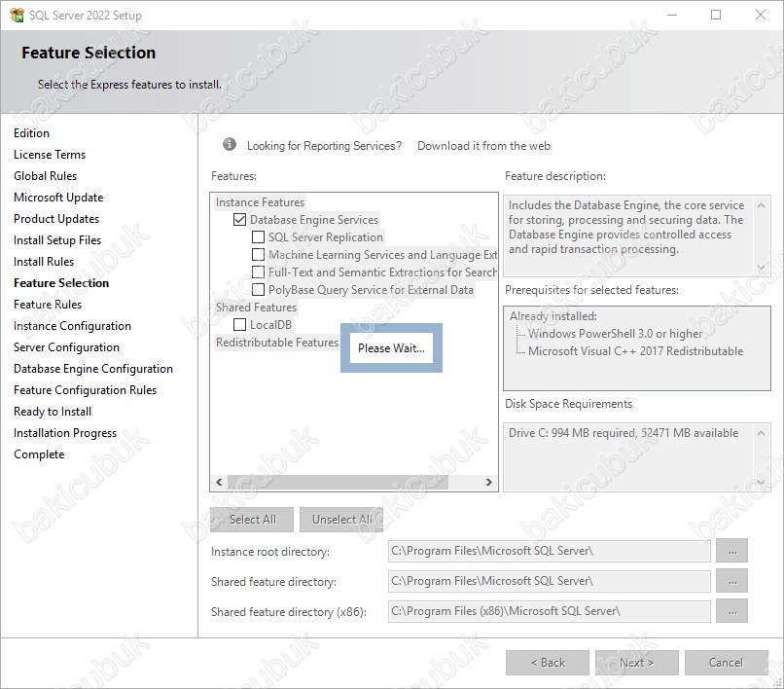
Task: Click the Already installed tree heading
Action: coord(553,316)
